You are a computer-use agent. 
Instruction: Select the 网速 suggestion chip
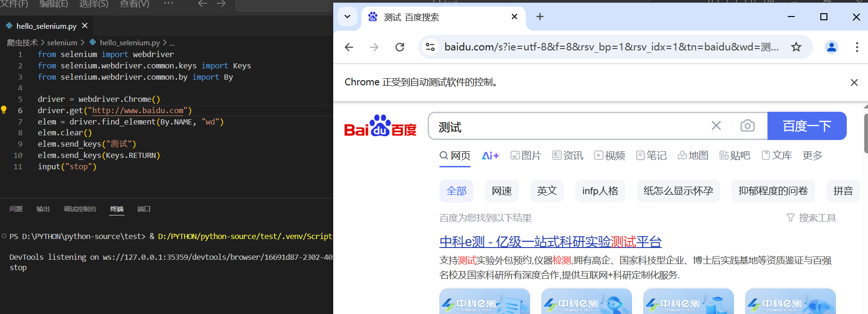(x=502, y=191)
